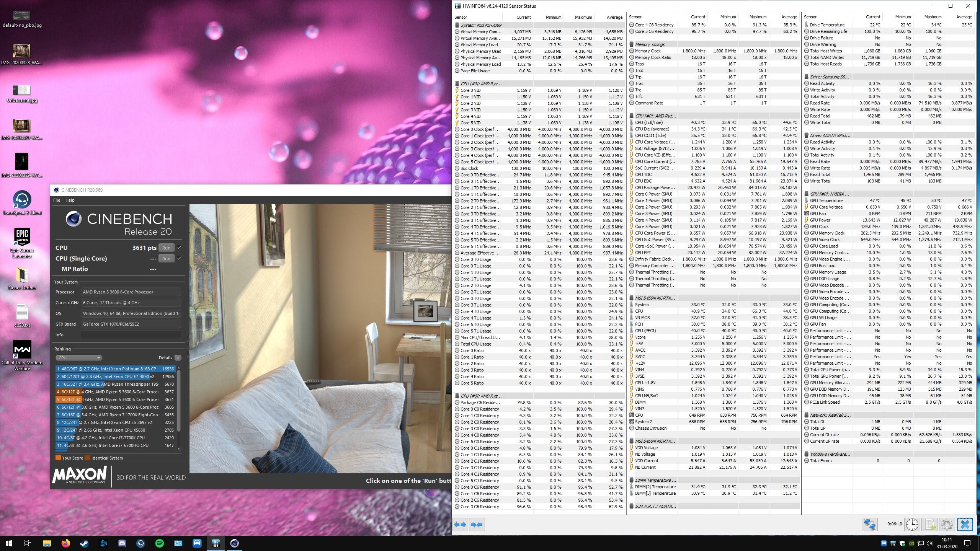Collapse HWiNFO sensor columns with inward arrows
Image resolution: width=980 pixels, height=551 pixels.
(477, 525)
